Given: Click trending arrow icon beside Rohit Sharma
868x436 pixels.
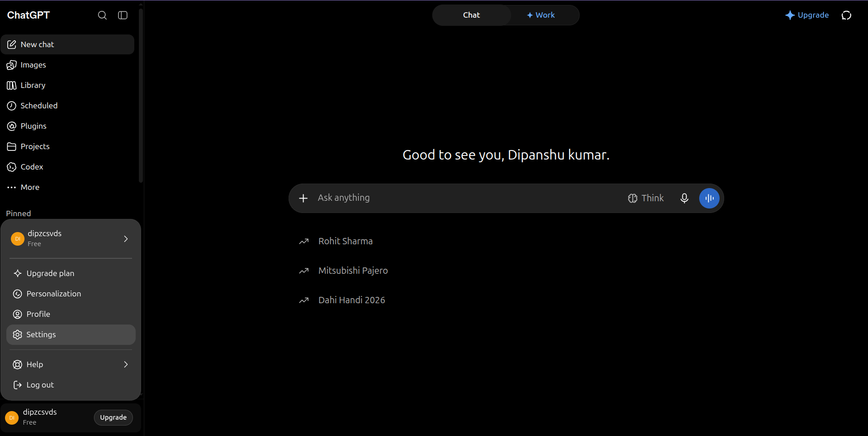Looking at the screenshot, I should coord(304,242).
